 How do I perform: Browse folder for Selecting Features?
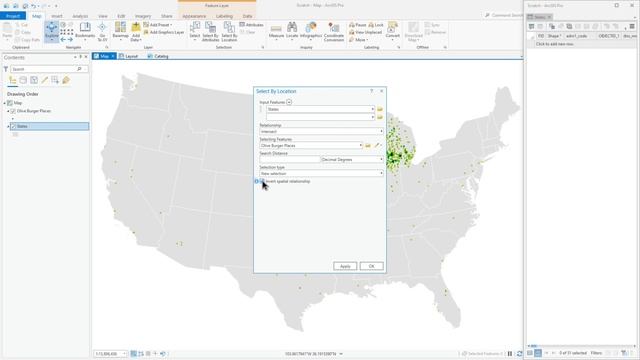pos(368,145)
